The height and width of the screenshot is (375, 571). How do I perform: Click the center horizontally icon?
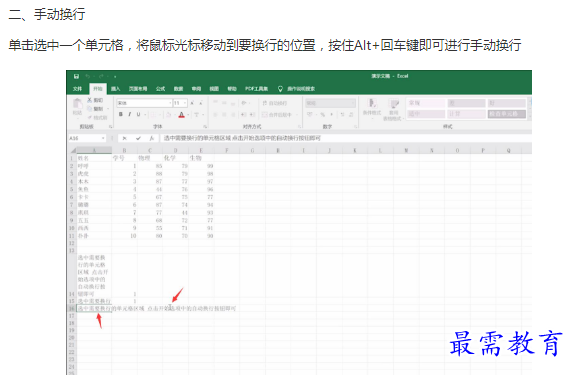point(224,115)
